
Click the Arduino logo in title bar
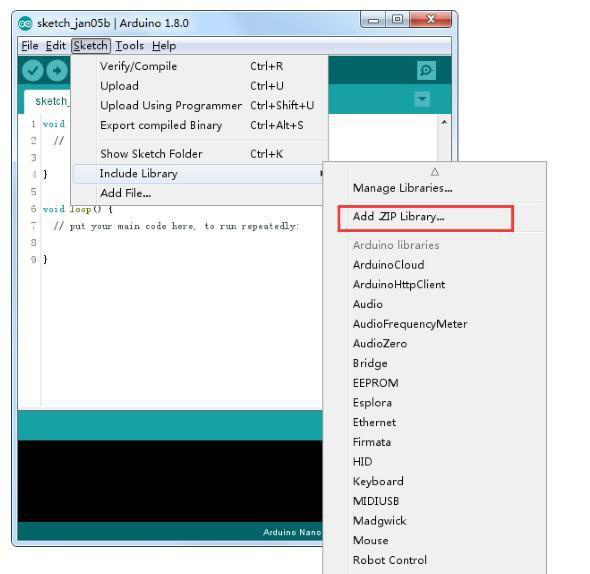(x=25, y=24)
